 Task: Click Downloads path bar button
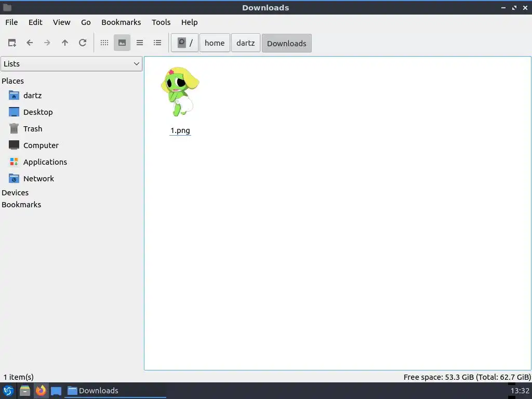coord(287,43)
